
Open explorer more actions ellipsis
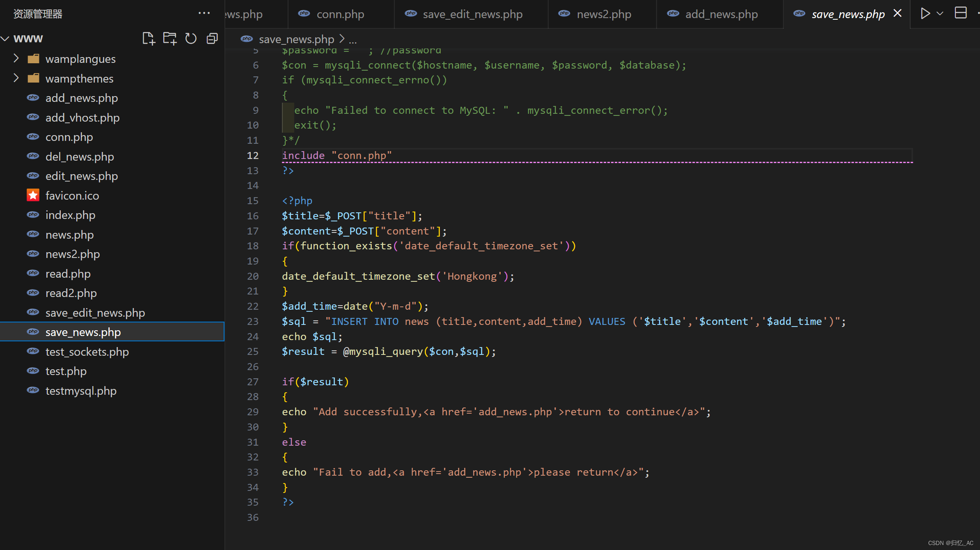coord(204,14)
